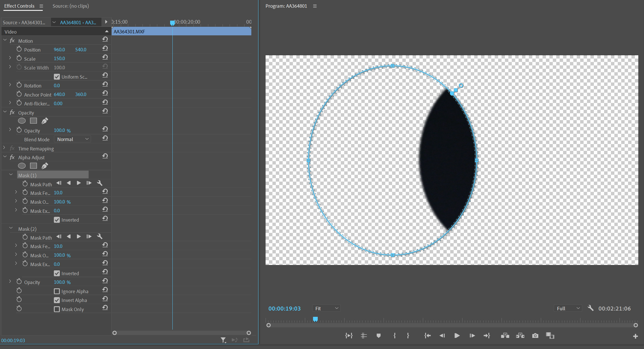This screenshot has height=349, width=644.
Task: Uncheck the Uniform Scale checkbox
Action: pyautogui.click(x=57, y=76)
